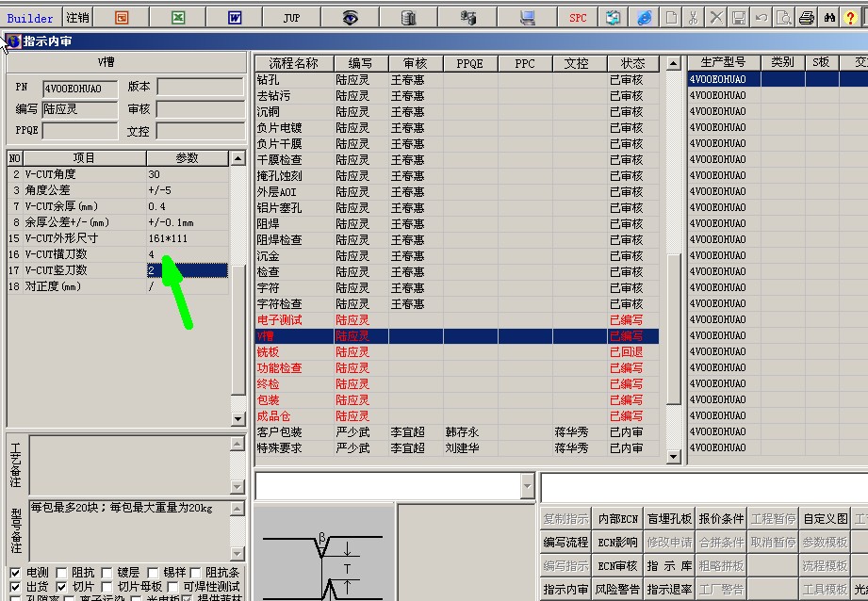Click the floppy disk save icon
The image size is (868, 601).
tap(739, 18)
